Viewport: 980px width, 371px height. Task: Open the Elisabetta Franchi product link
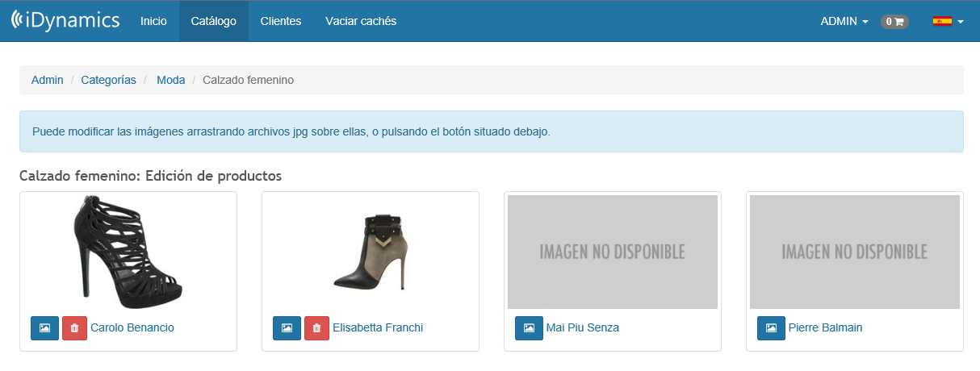click(378, 327)
